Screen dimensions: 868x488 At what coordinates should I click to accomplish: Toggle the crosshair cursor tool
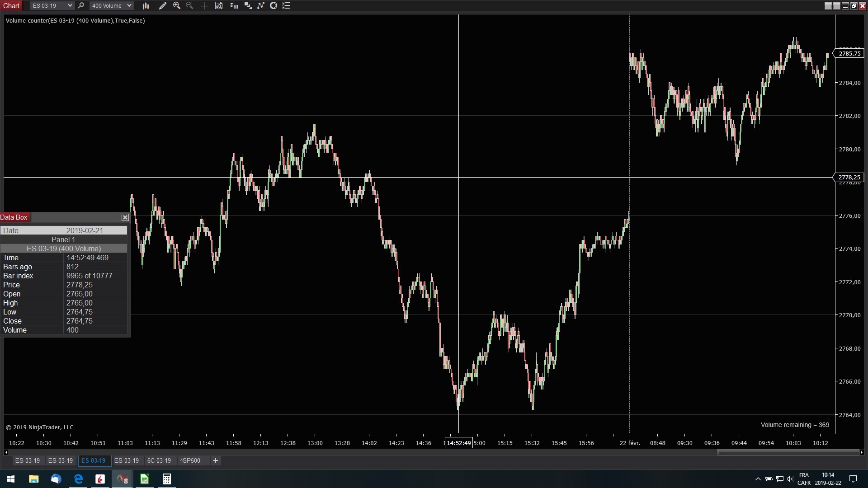(204, 6)
